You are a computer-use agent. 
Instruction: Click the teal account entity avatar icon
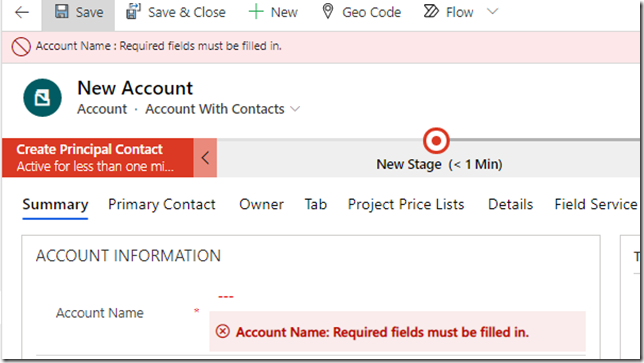[x=42, y=98]
